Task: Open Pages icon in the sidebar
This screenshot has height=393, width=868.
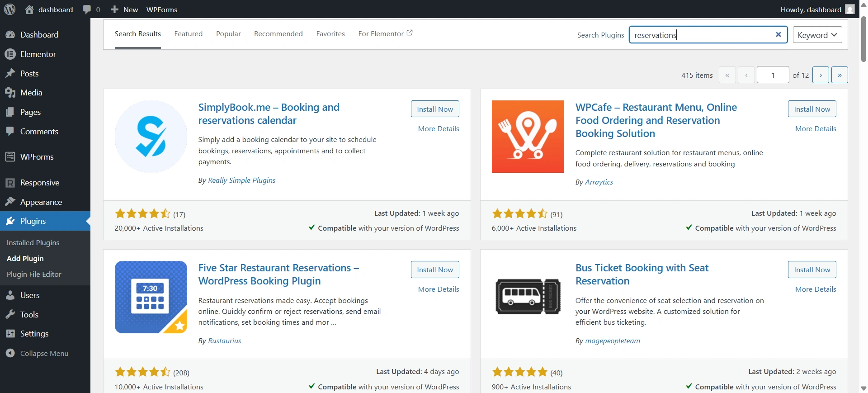Action: click(x=10, y=112)
